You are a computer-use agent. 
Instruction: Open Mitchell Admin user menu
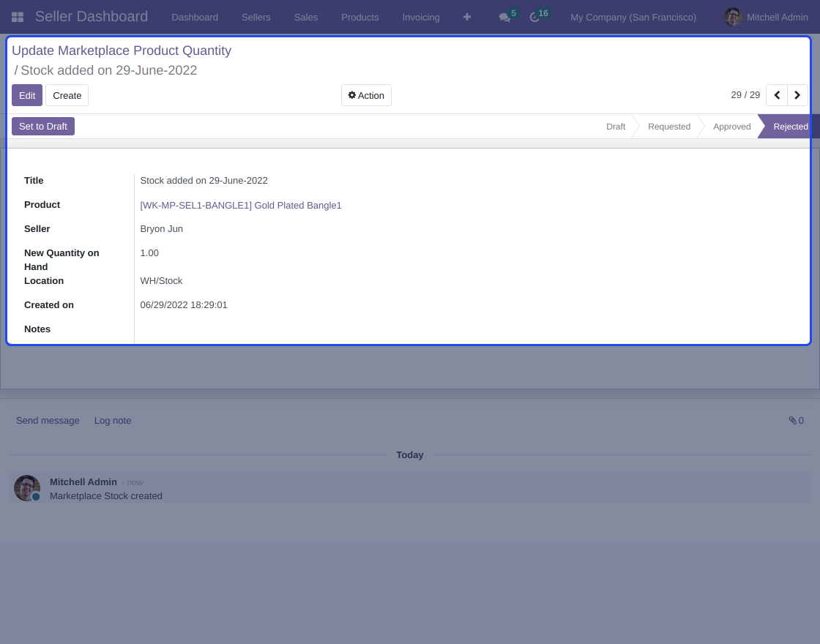pyautogui.click(x=766, y=18)
